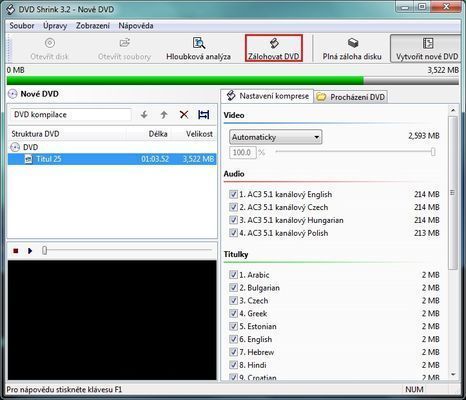Move title up with up arrow icon
466x400 pixels.
point(164,115)
